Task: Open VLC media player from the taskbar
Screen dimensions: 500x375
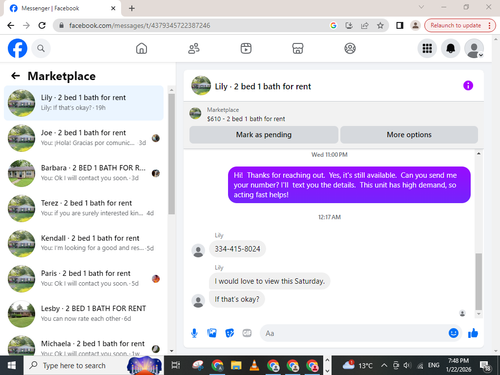Action: (254, 365)
